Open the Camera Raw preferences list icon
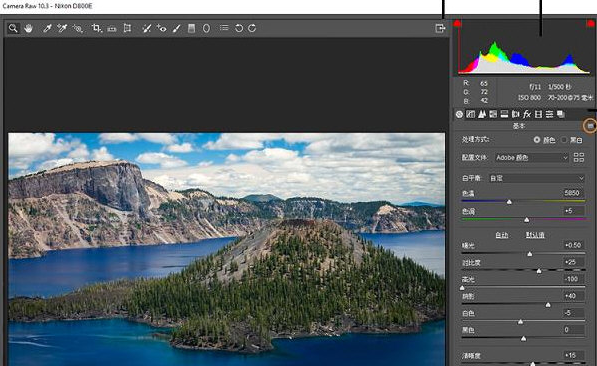 pyautogui.click(x=224, y=28)
